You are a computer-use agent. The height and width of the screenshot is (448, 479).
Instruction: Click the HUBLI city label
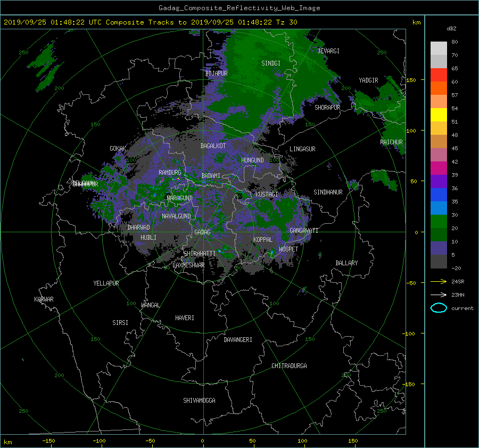click(148, 238)
